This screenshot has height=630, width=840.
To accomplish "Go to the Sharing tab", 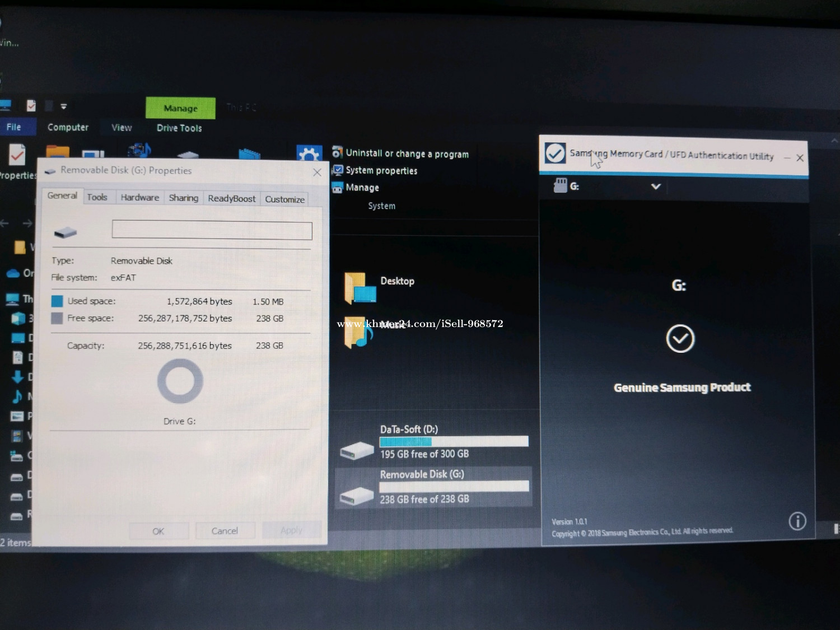I will coord(183,198).
